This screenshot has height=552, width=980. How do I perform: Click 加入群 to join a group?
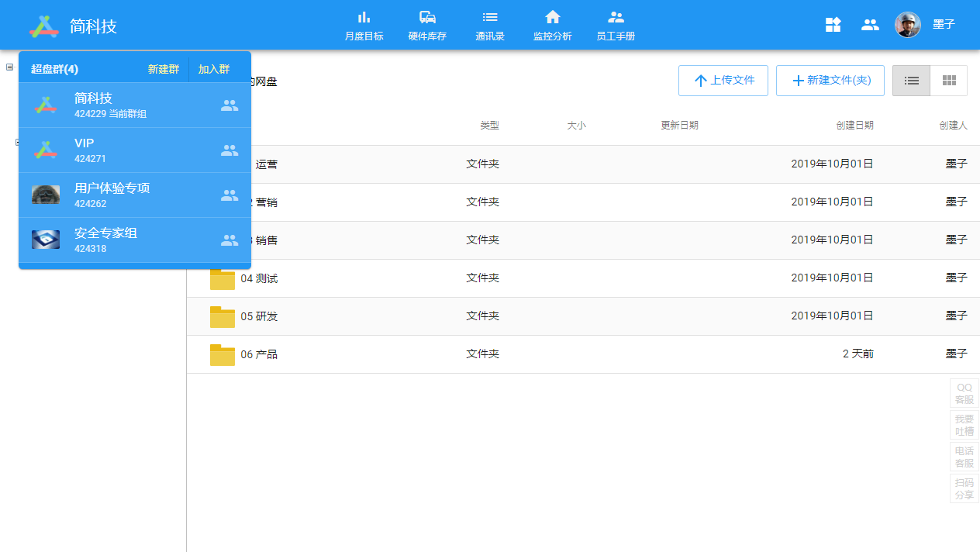pyautogui.click(x=214, y=69)
